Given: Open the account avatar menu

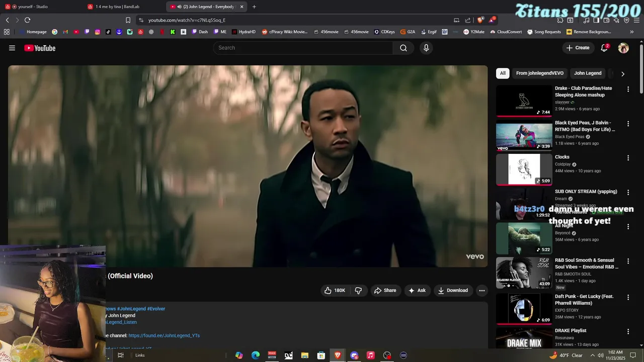Looking at the screenshot, I should tap(623, 48).
